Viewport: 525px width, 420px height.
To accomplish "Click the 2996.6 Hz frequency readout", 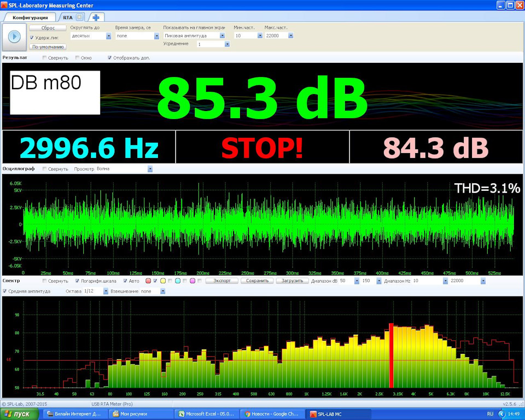I will pos(89,148).
